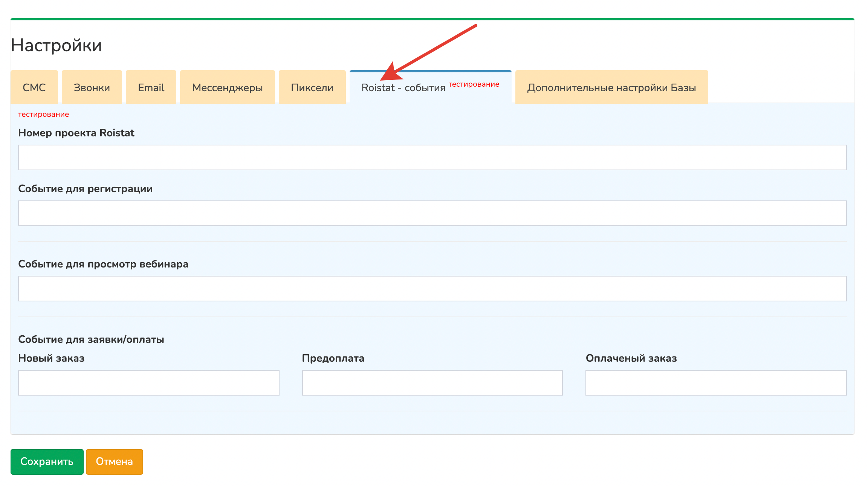
Task: Click the Номер проекта Roistat label
Action: click(76, 133)
